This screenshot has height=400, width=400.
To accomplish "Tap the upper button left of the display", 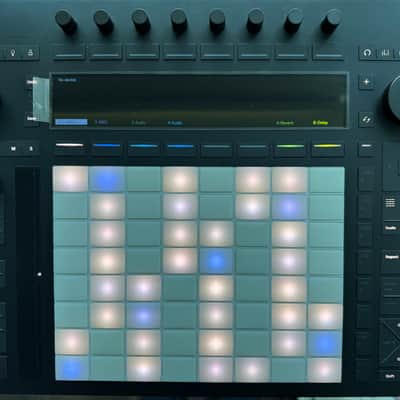I will point(31,82).
